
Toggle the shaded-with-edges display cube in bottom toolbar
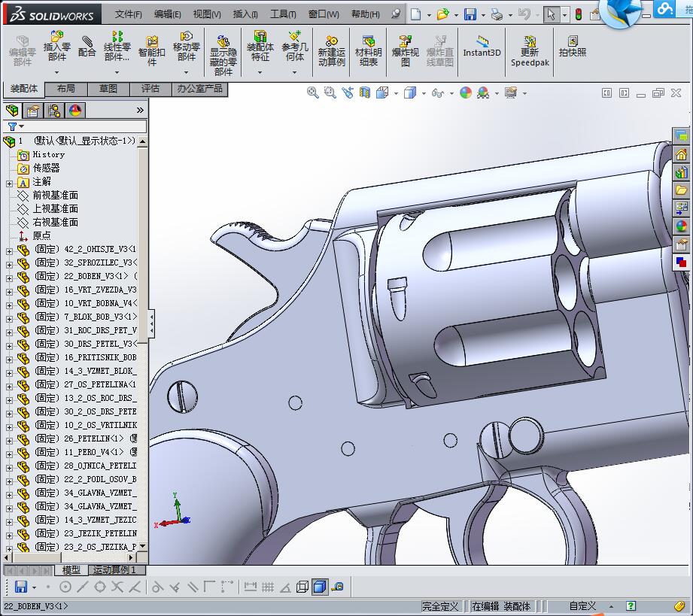pos(319,587)
